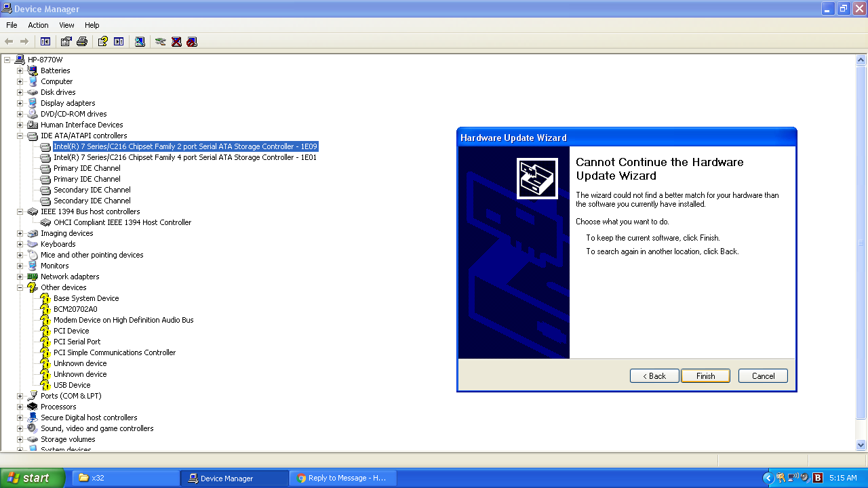Open the Windows Start menu
Screen dimensions: 868x488
click(33, 478)
